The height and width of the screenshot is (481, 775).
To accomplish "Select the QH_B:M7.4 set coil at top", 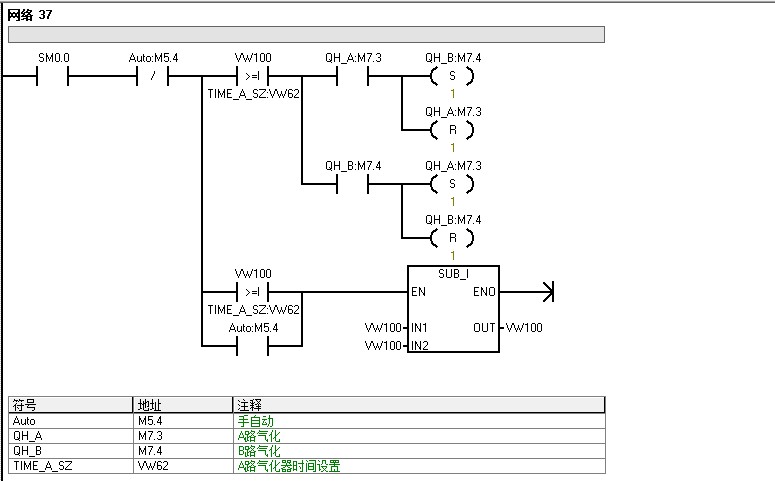I will (452, 76).
